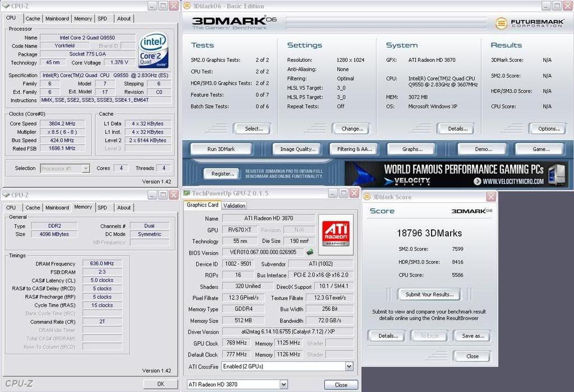Image resolution: width=574 pixels, height=392 pixels.
Task: Switch to the Validation tab in GPU-Z
Action: click(x=234, y=205)
